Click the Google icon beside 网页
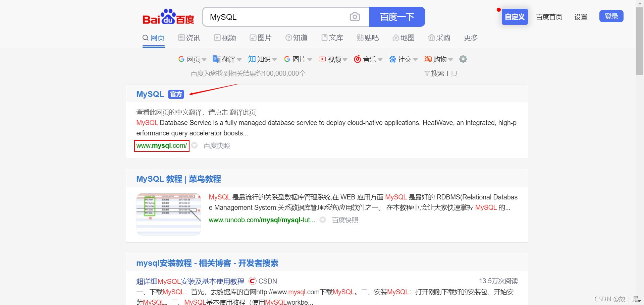 tap(181, 59)
